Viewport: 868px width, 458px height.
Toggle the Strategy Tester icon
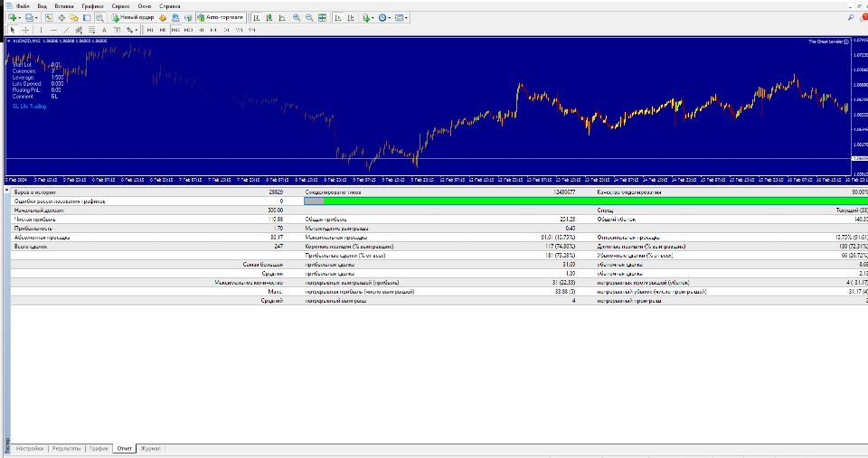click(99, 18)
